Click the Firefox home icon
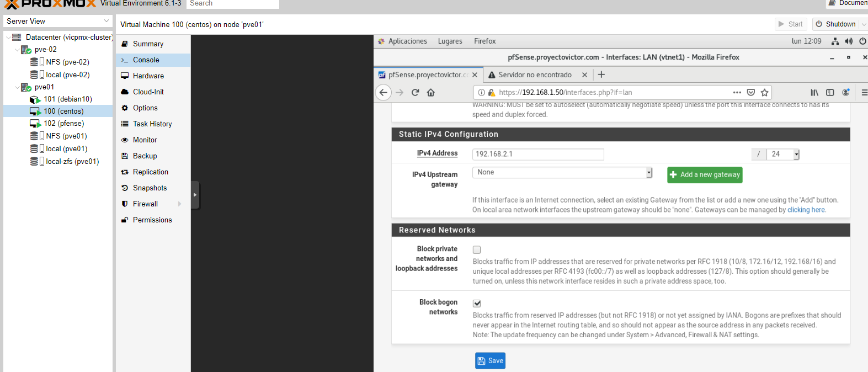The width and height of the screenshot is (868, 372). [x=431, y=92]
